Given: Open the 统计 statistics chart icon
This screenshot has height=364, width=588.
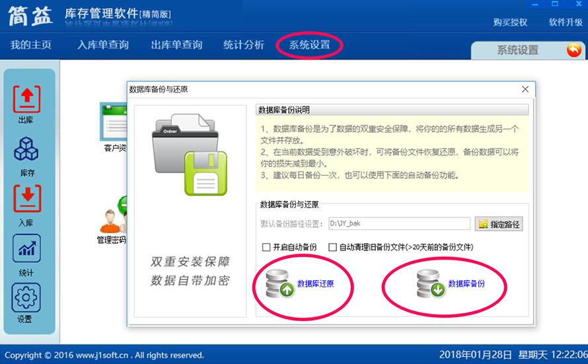Looking at the screenshot, I should pos(26,248).
